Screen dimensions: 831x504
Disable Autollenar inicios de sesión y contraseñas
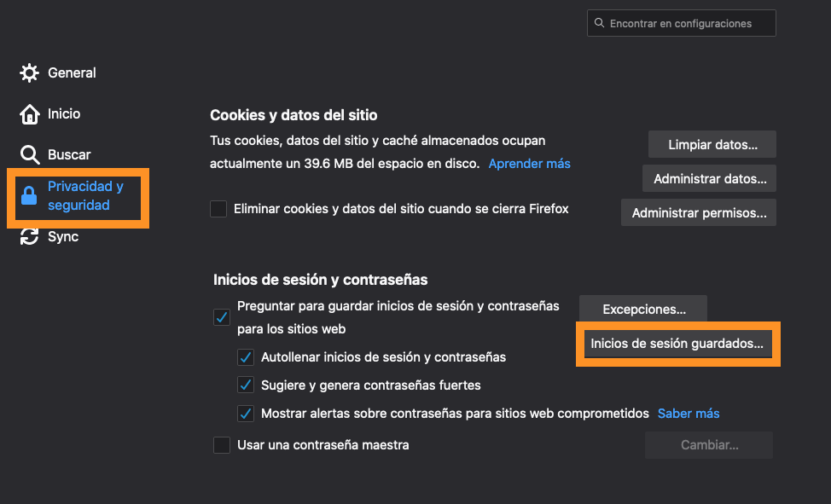[246, 357]
